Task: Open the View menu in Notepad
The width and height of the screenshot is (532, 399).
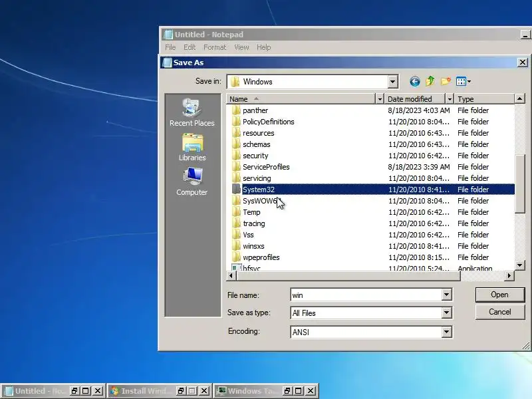Action: (x=241, y=47)
